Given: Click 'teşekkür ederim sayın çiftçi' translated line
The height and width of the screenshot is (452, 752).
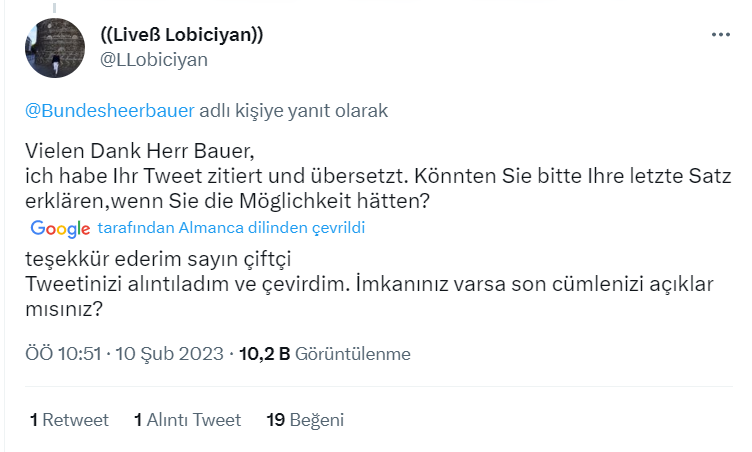Looking at the screenshot, I should 156,260.
